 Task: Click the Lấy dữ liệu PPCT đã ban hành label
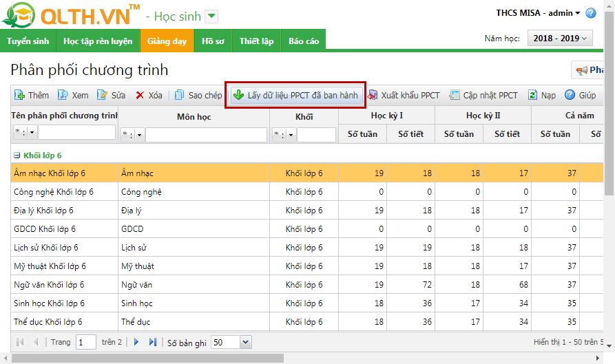point(302,95)
